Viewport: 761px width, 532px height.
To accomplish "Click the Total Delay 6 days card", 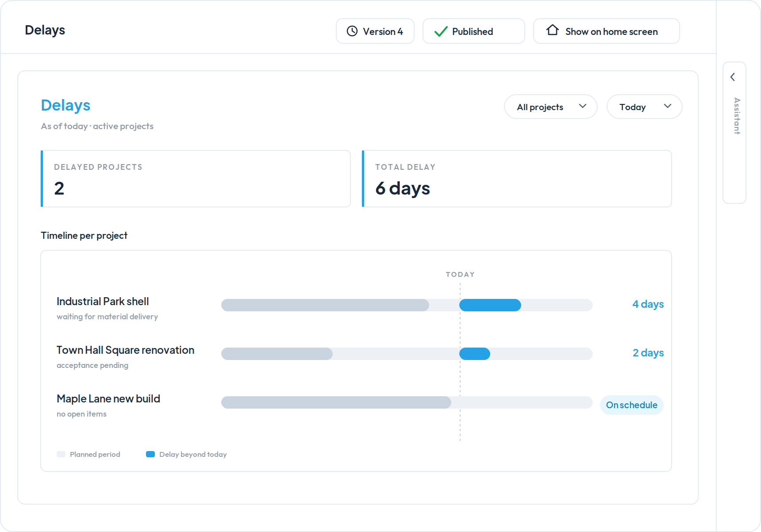I will [517, 179].
